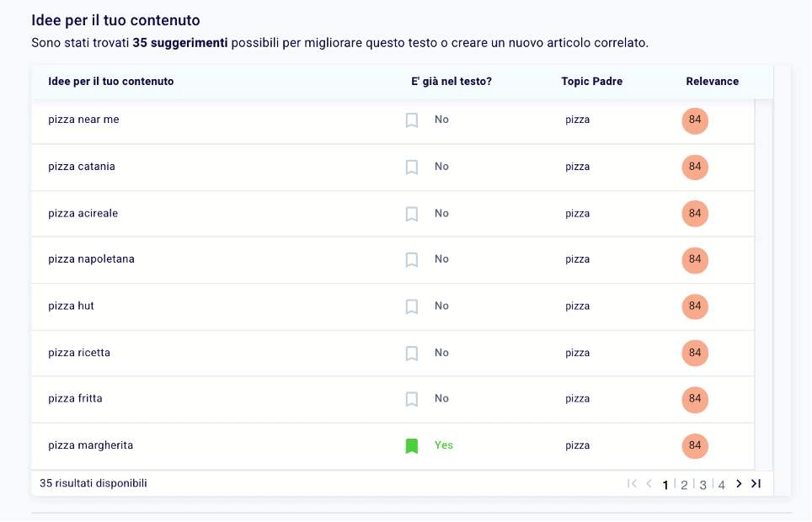The height and width of the screenshot is (522, 812).
Task: Click the green bookmark for pizza margherita
Action: (412, 446)
